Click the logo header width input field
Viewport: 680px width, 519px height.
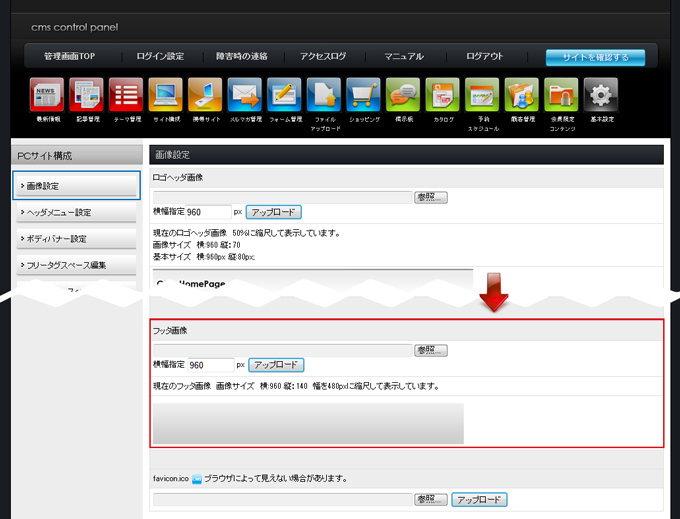[208, 212]
